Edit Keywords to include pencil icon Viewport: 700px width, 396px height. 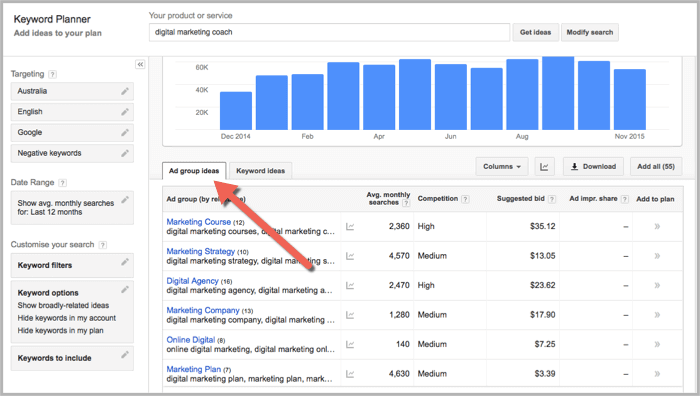pyautogui.click(x=125, y=354)
